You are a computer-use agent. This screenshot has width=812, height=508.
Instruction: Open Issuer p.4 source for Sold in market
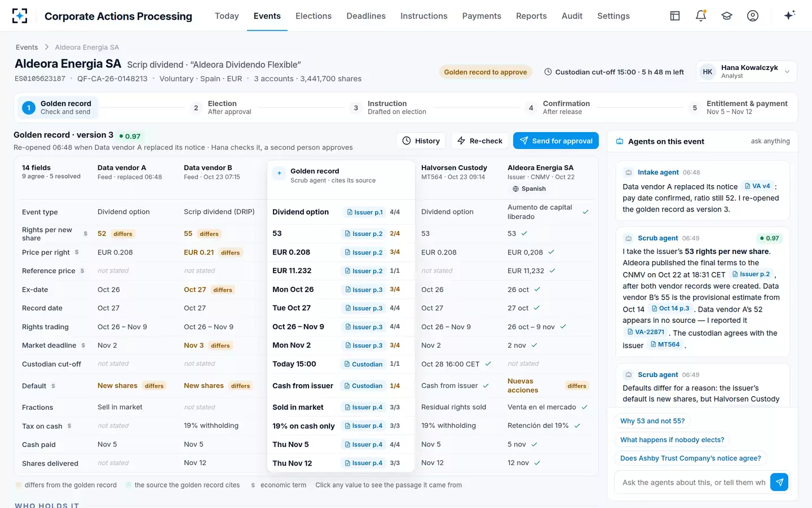[x=364, y=407]
